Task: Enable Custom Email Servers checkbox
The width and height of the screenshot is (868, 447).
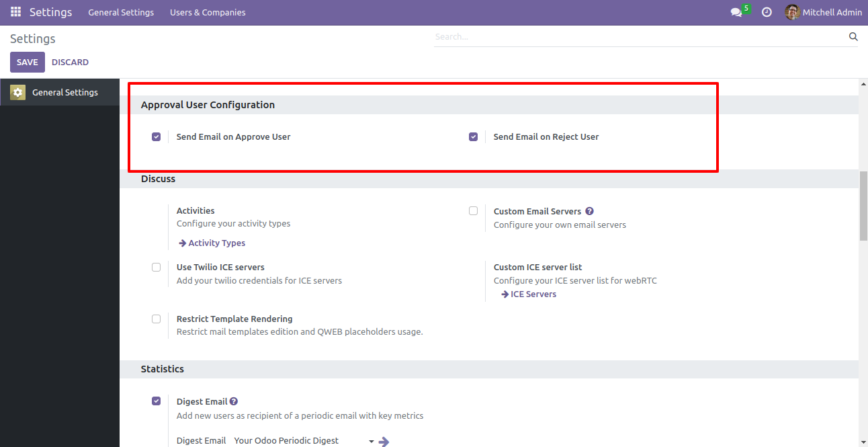Action: point(473,210)
